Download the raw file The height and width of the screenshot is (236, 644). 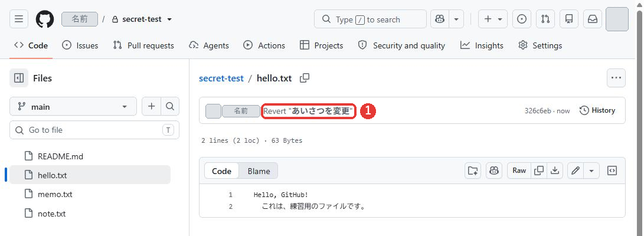pos(555,171)
